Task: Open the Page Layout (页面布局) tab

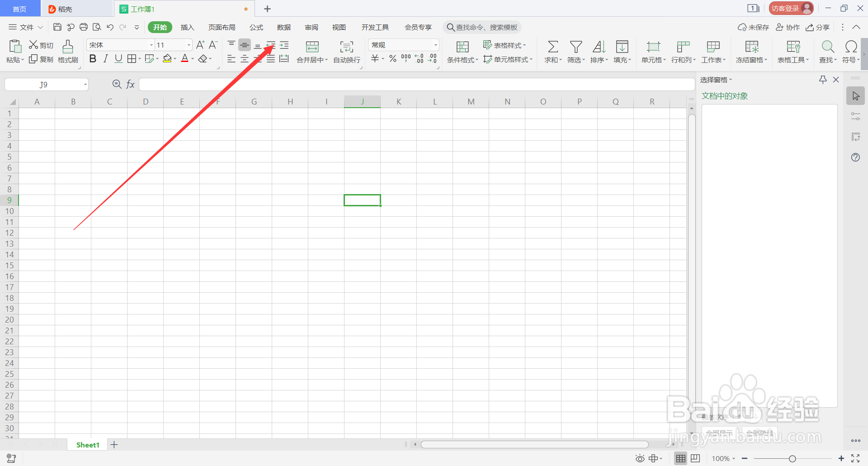Action: (x=222, y=27)
